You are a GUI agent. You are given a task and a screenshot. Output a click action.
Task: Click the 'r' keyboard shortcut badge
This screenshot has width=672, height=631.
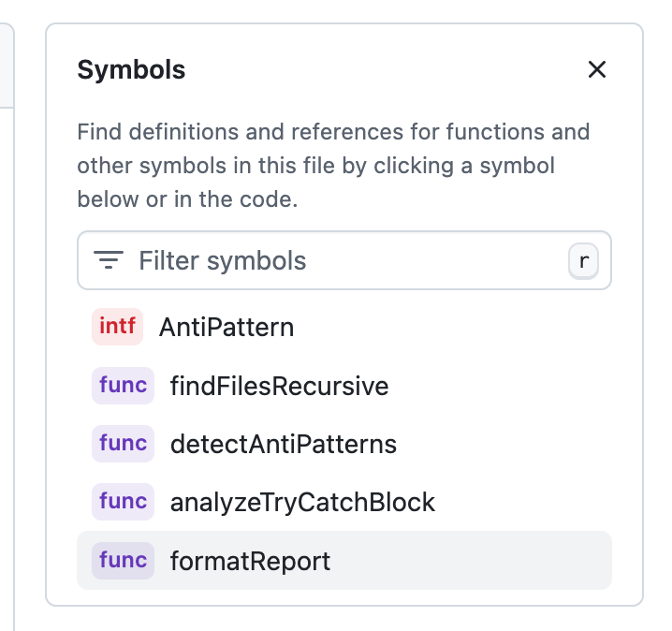(x=583, y=260)
